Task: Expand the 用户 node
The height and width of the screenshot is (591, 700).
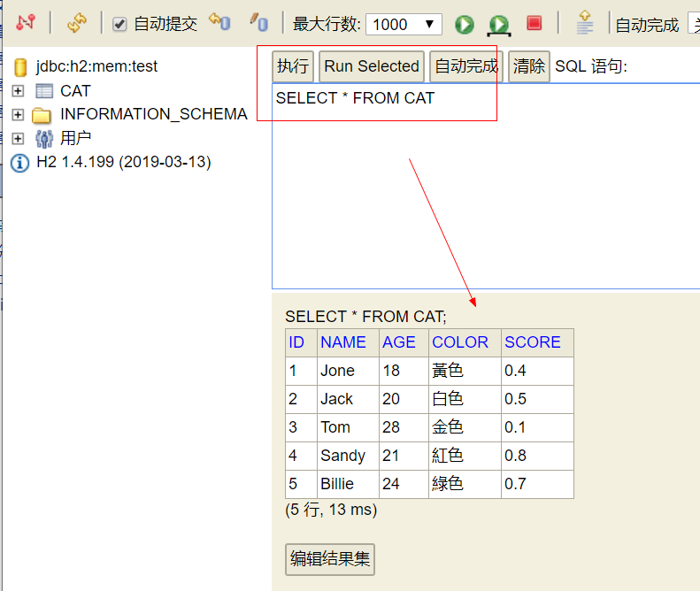Action: pos(18,138)
